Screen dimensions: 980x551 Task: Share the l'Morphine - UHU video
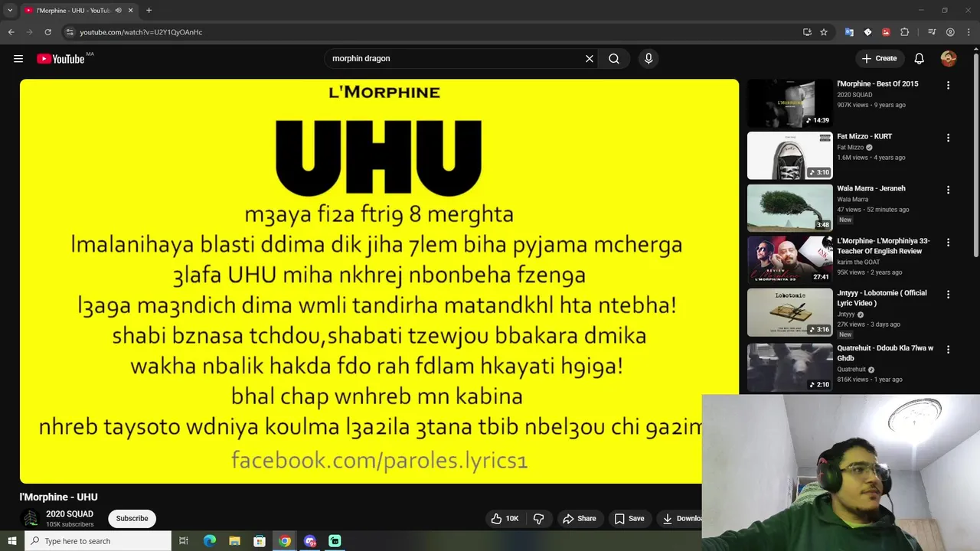pos(580,518)
